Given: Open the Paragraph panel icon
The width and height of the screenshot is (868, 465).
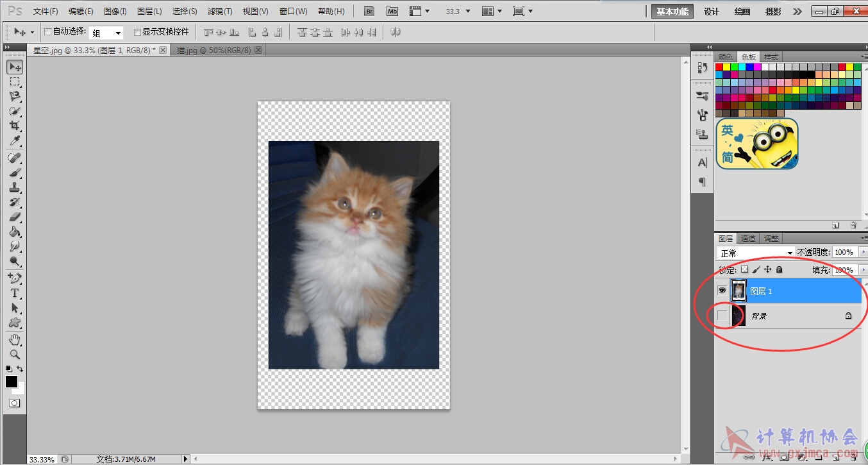Looking at the screenshot, I should coord(702,182).
